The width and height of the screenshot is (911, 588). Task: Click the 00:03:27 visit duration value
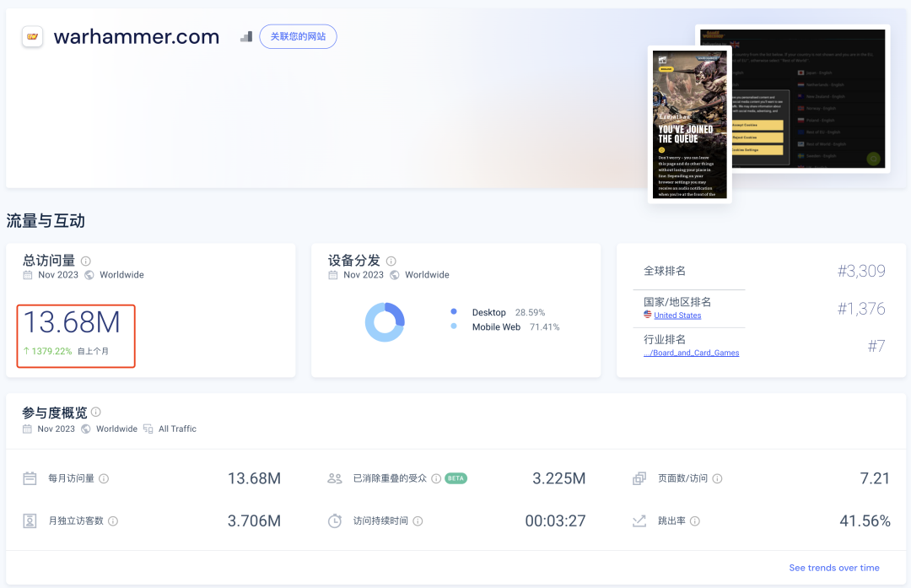point(555,521)
